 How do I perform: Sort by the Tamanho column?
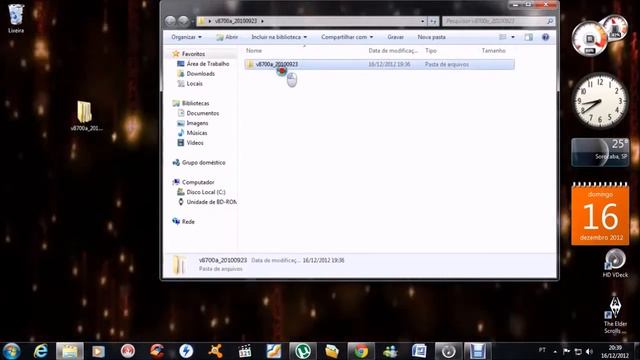click(493, 51)
